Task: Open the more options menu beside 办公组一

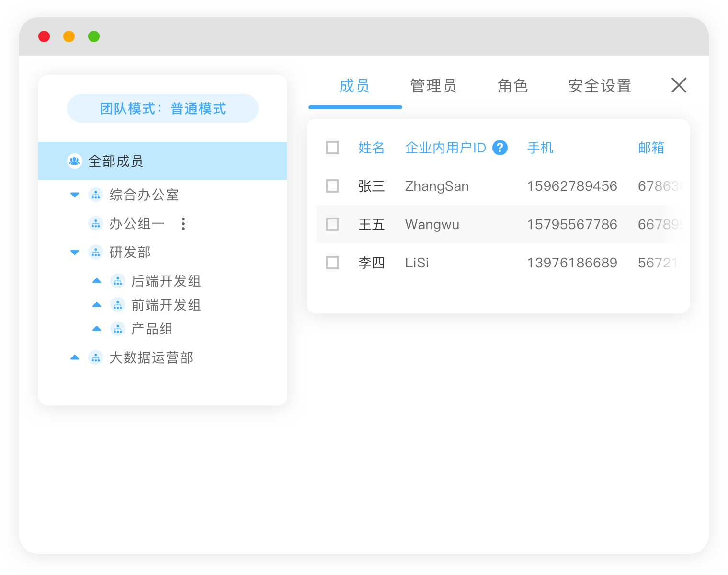Action: coord(183,223)
